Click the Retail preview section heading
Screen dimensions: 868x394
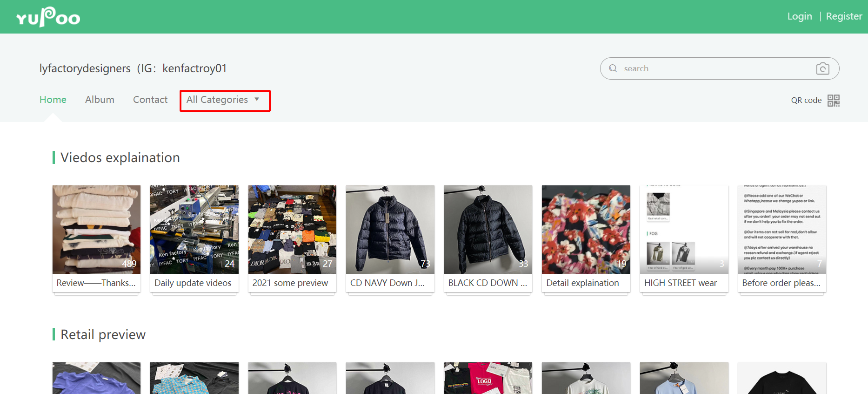click(103, 334)
